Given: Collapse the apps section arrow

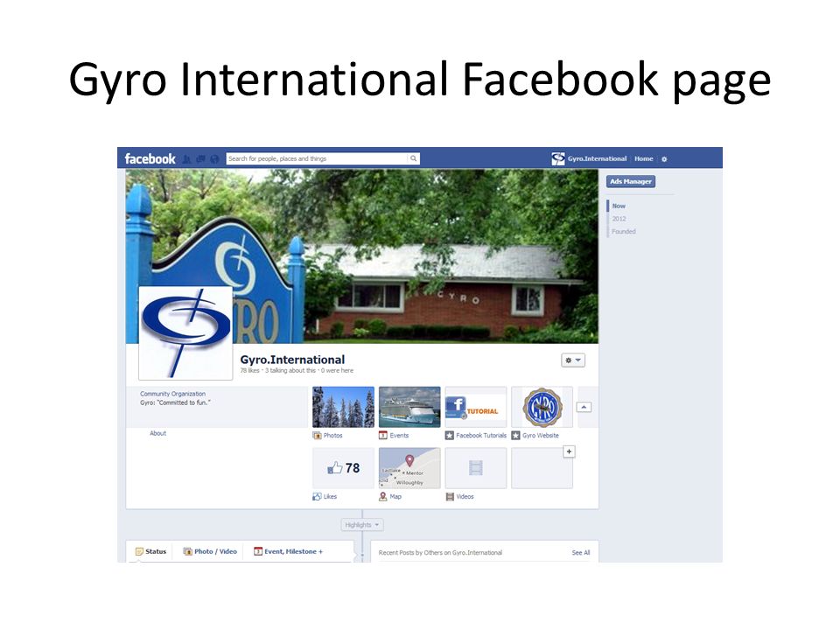Looking at the screenshot, I should pos(584,407).
